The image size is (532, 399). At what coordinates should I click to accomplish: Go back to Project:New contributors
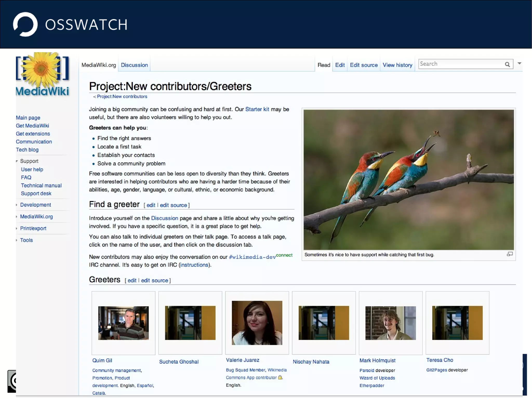[x=122, y=96]
